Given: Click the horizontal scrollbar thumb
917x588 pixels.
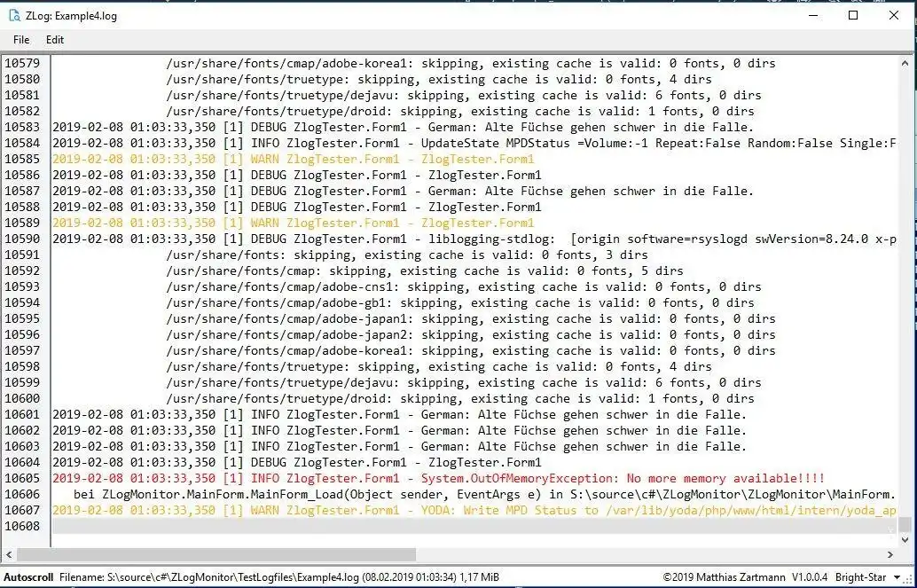Looking at the screenshot, I should [x=216, y=554].
